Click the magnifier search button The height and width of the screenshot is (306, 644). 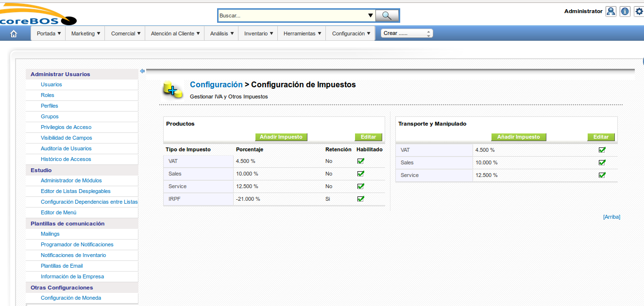387,16
